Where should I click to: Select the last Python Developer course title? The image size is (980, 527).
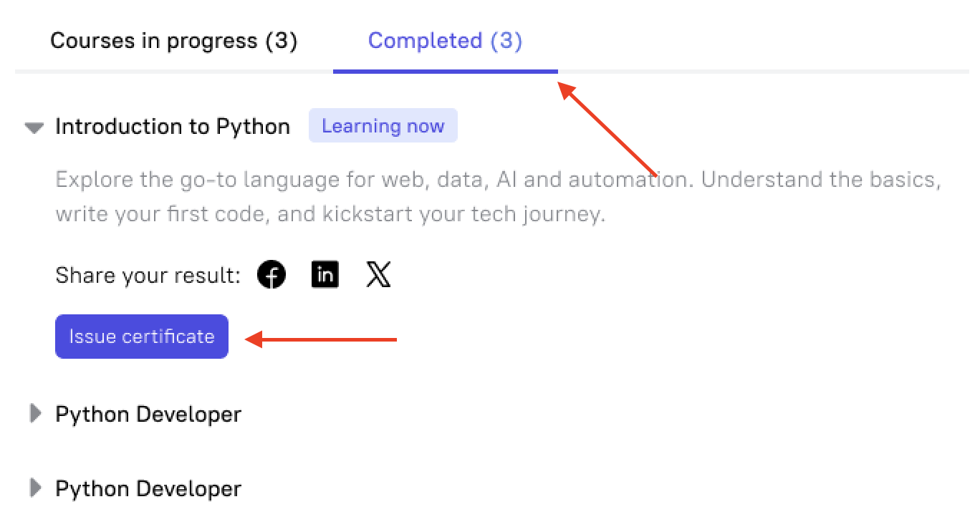pyautogui.click(x=148, y=489)
